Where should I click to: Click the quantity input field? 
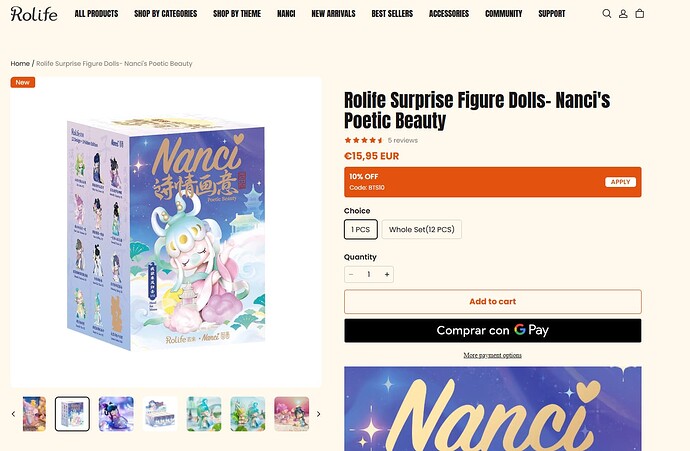tap(369, 274)
